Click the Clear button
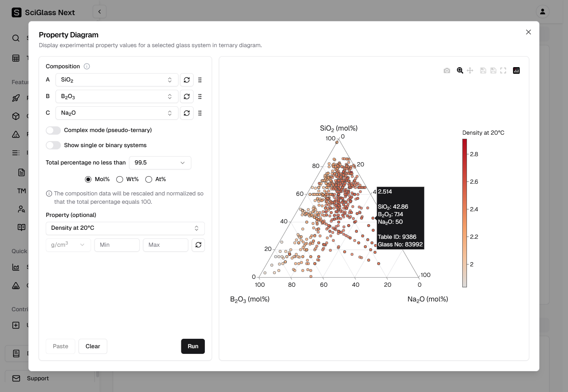 click(x=93, y=346)
